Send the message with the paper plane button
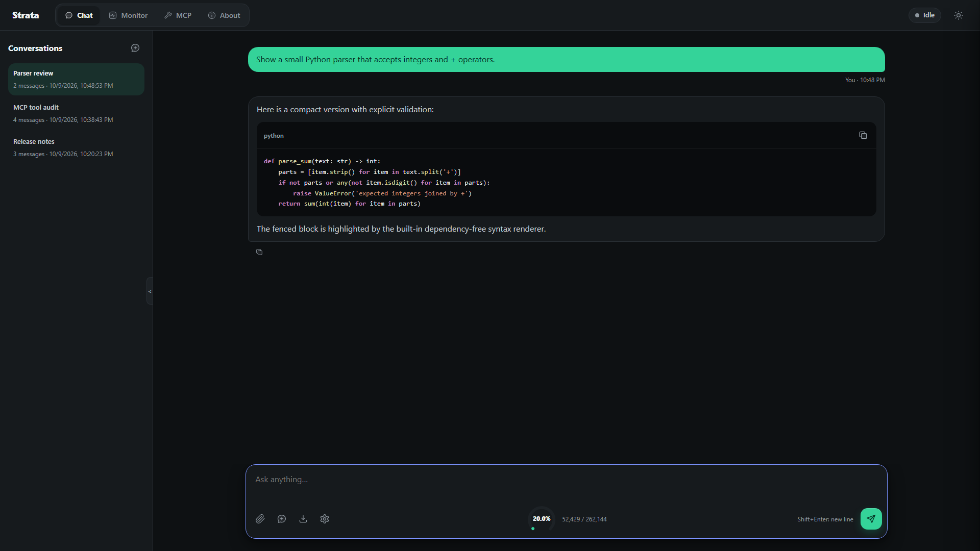 [x=871, y=519]
